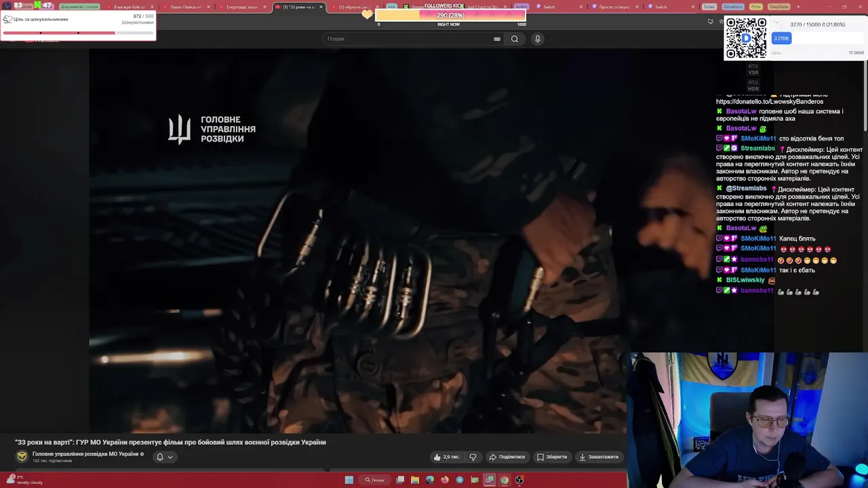Launch Microsoft Edge from the taskbar

[430, 480]
